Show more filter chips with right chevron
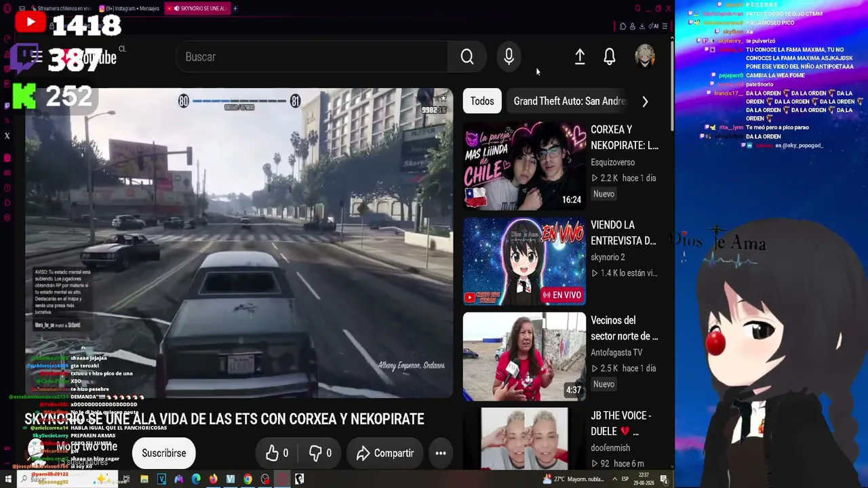Image resolution: width=868 pixels, height=488 pixels. [645, 102]
